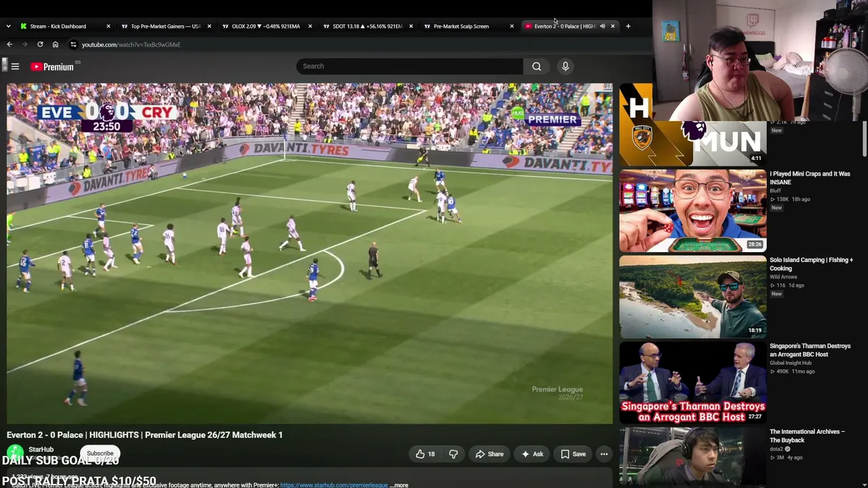Image resolution: width=868 pixels, height=488 pixels.
Task: Open the starhub.com/premierleague link
Action: (x=334, y=485)
